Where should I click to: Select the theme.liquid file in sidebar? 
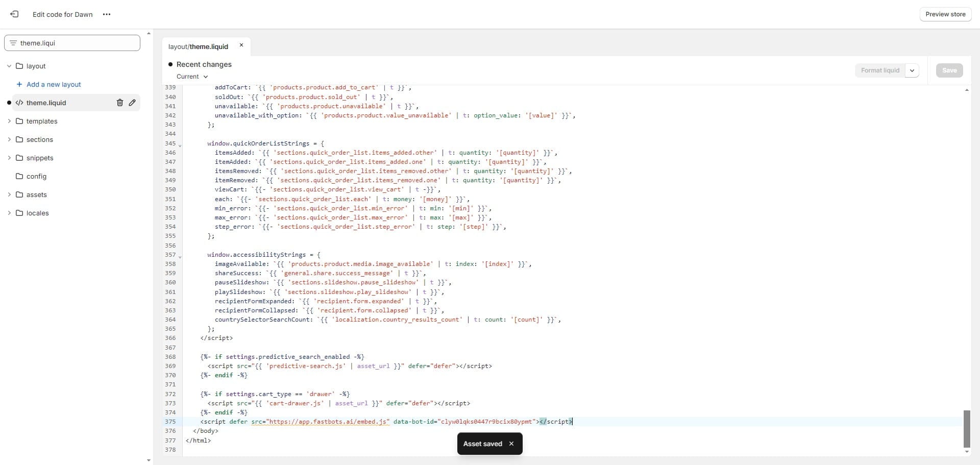(46, 103)
